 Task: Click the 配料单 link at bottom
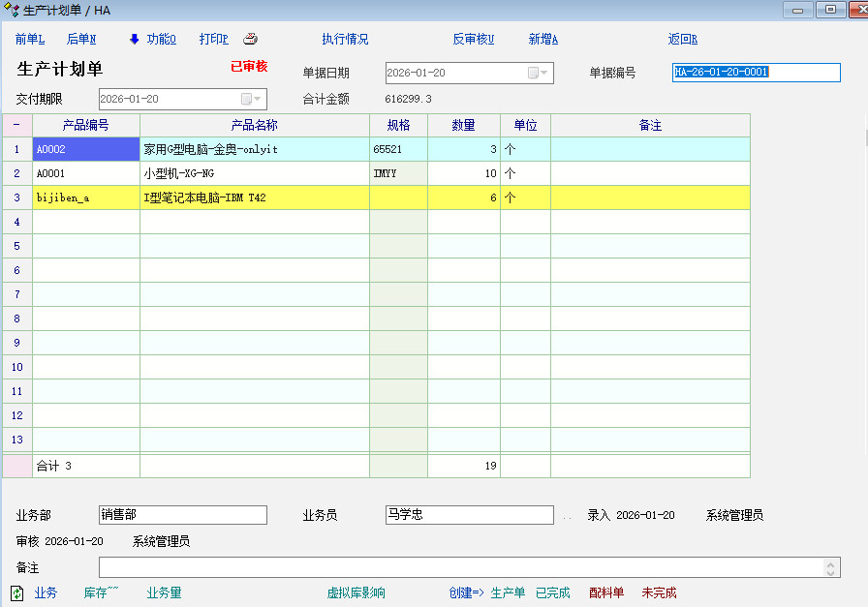coord(606,592)
